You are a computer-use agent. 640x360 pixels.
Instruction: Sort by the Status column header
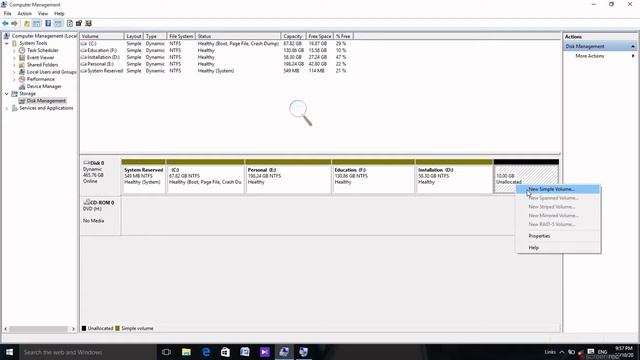(238, 36)
